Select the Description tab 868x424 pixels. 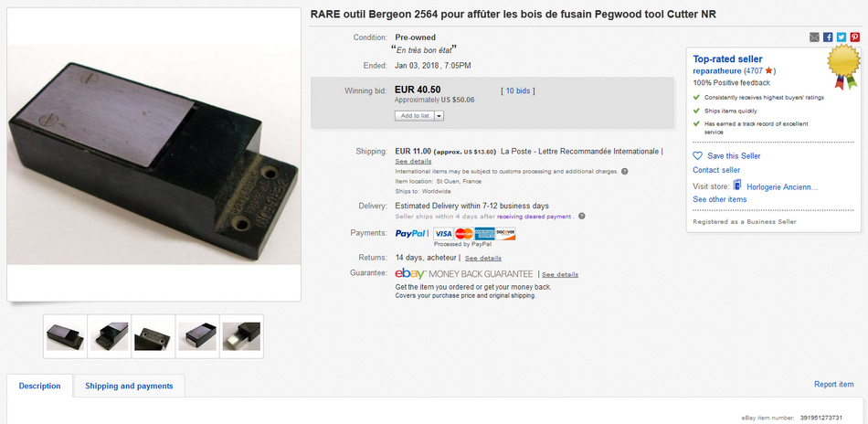40,386
